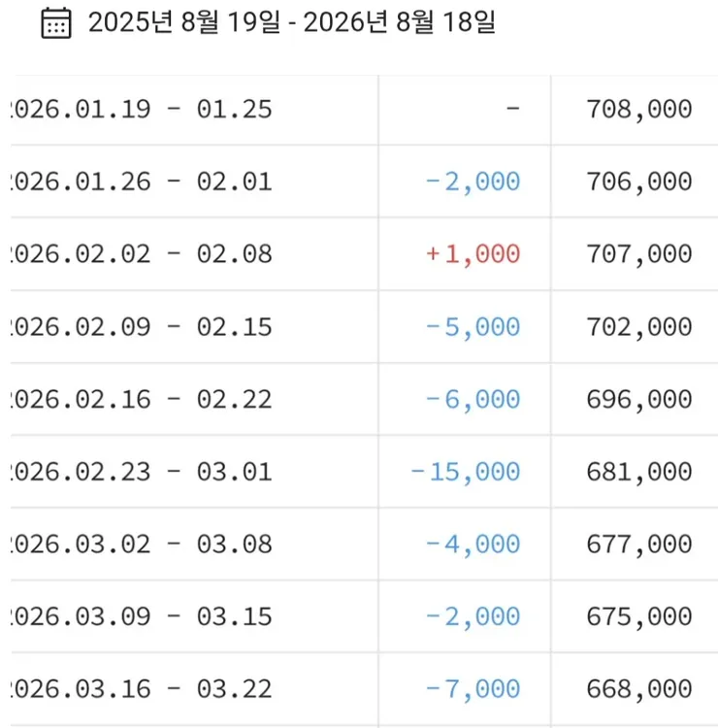The image size is (718, 728).
Task: Click the red +1,000 change value
Action: pyautogui.click(x=473, y=254)
